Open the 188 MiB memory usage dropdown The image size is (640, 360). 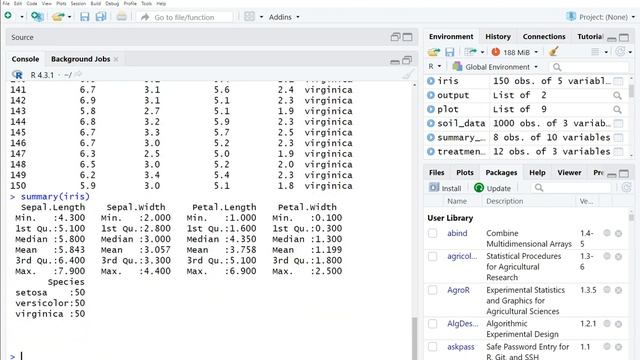tap(515, 52)
